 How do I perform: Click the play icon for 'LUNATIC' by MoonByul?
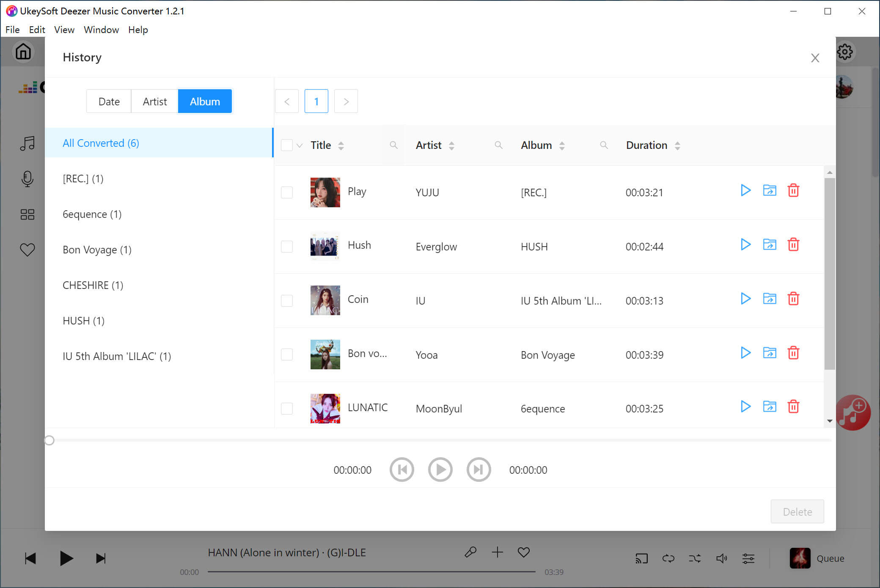tap(745, 407)
